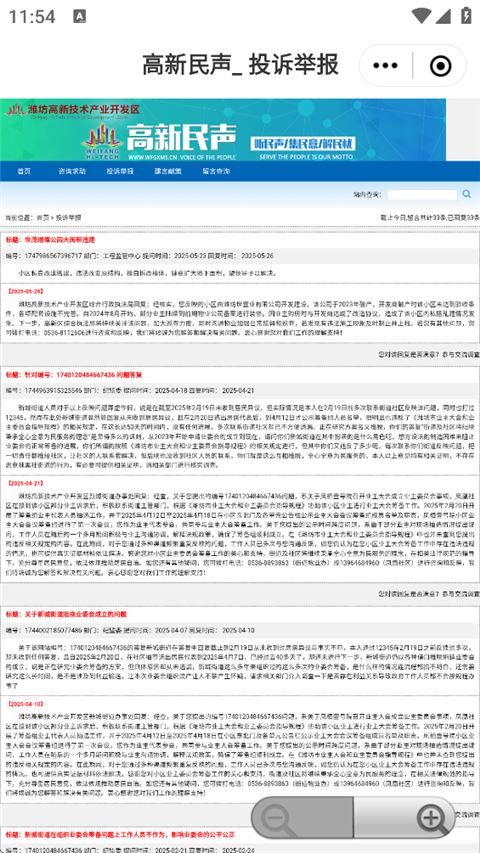
Task: Tap the zoom in magnifier button
Action: click(x=432, y=818)
